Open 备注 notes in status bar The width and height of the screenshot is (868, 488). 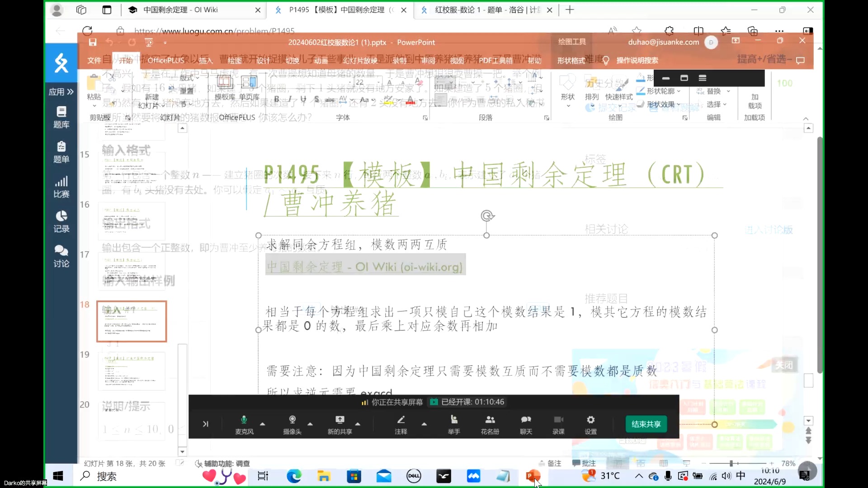coord(550,463)
